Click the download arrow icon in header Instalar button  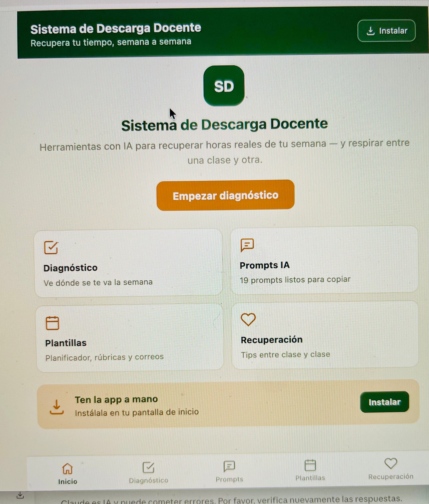coord(370,31)
